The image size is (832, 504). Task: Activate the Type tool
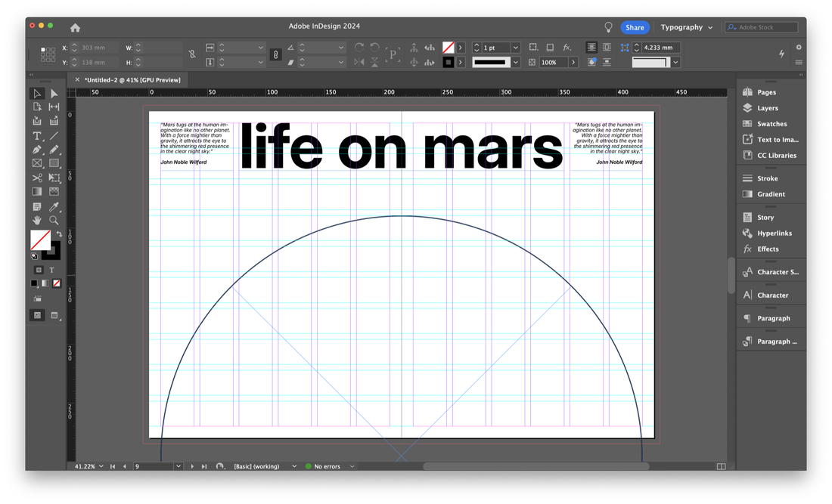point(37,136)
